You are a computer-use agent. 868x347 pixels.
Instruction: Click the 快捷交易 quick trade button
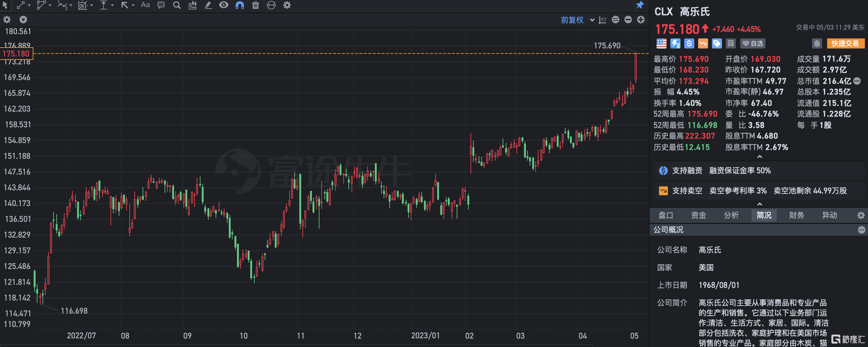point(845,43)
